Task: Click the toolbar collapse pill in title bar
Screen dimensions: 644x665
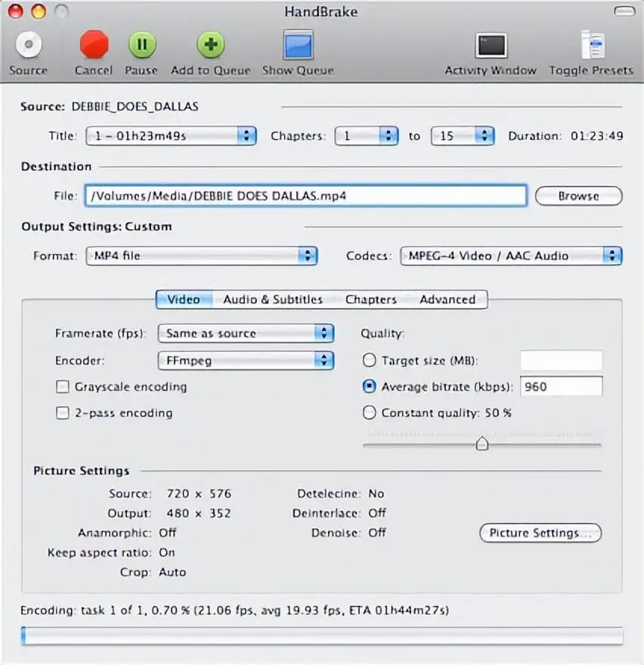Action: pos(624,11)
